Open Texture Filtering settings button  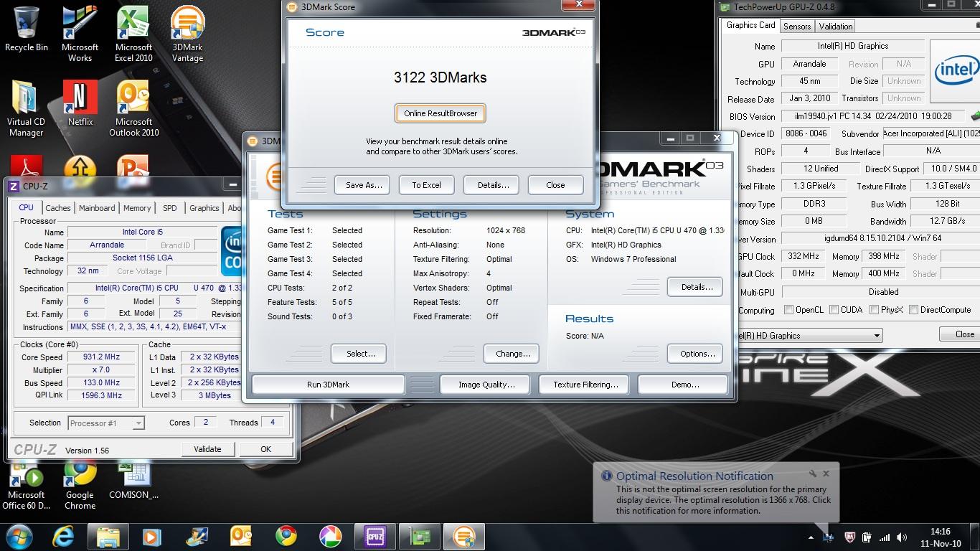585,385
